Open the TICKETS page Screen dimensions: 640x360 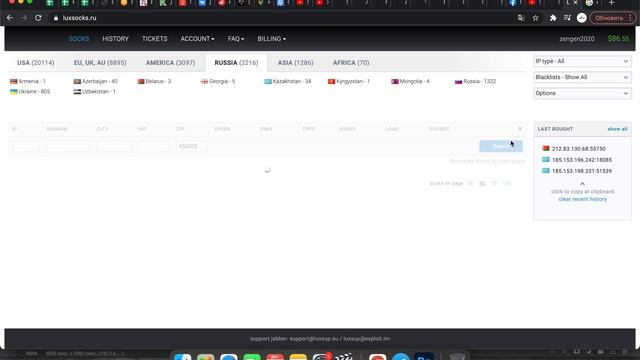pos(155,39)
